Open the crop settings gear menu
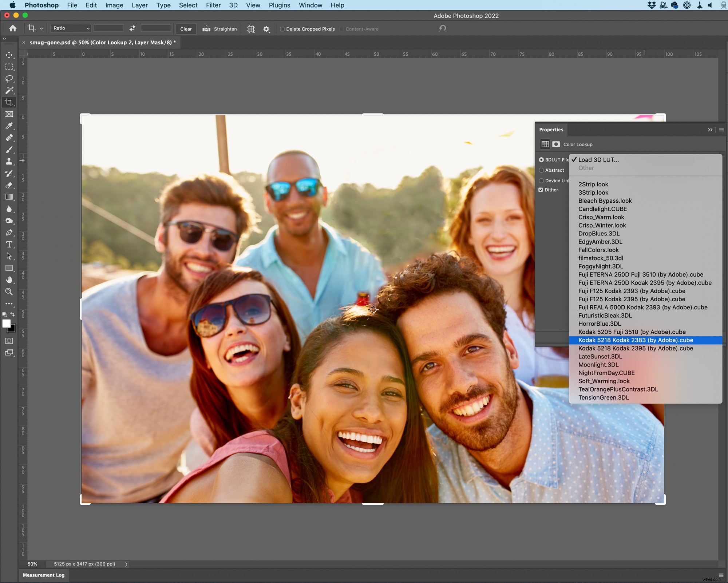Viewport: 728px width, 583px height. 266,29
